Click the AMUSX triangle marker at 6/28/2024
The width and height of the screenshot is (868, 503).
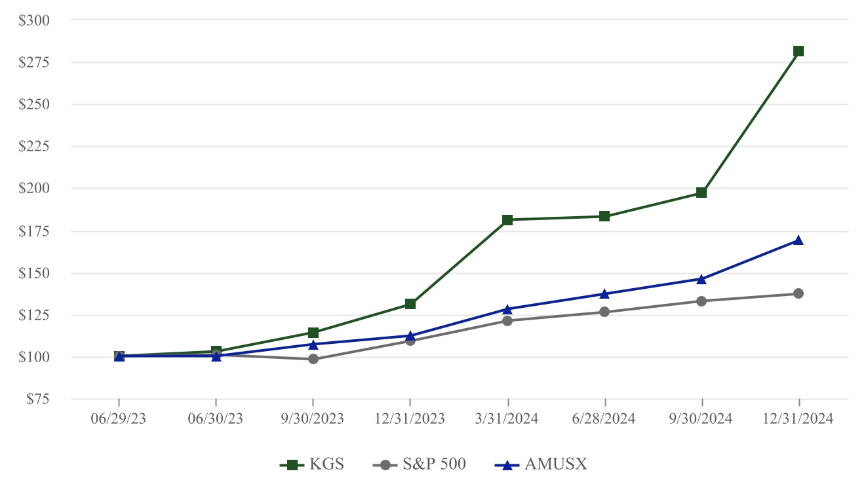604,294
